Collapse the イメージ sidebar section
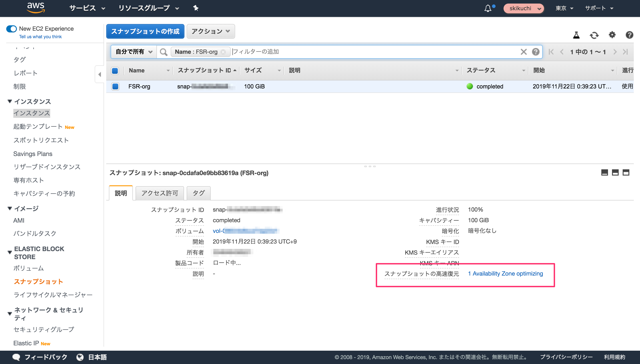Viewport: 640px width, 364px height. [10, 208]
